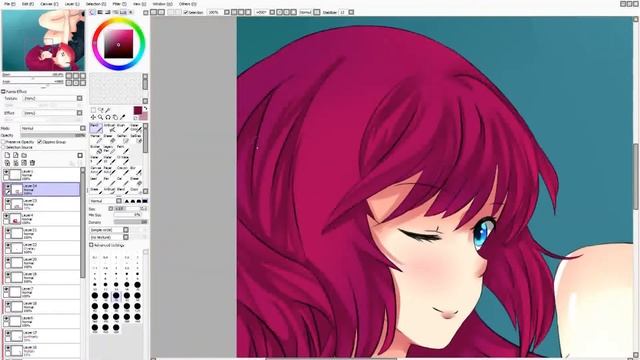This screenshot has height=360, width=640.
Task: Open the layer Mode dropdown
Action: pos(53,128)
